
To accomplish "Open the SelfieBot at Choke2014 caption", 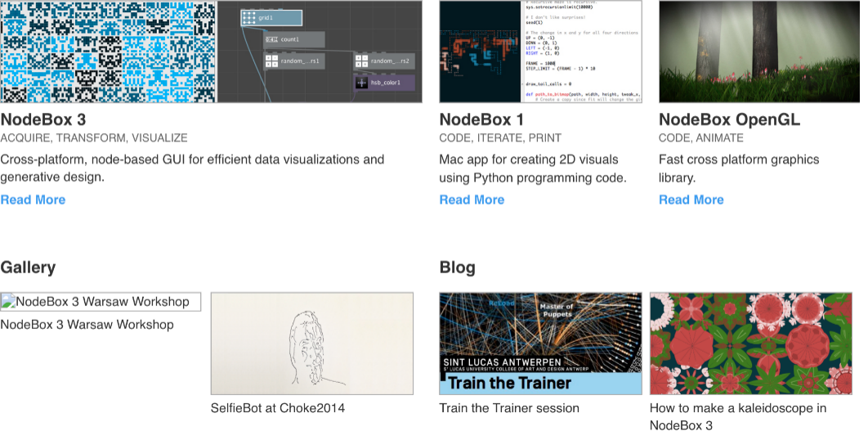I will pyautogui.click(x=278, y=408).
